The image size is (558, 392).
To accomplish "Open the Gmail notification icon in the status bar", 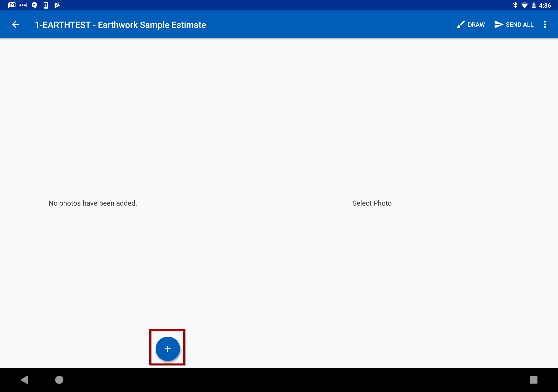I will click(x=11, y=5).
